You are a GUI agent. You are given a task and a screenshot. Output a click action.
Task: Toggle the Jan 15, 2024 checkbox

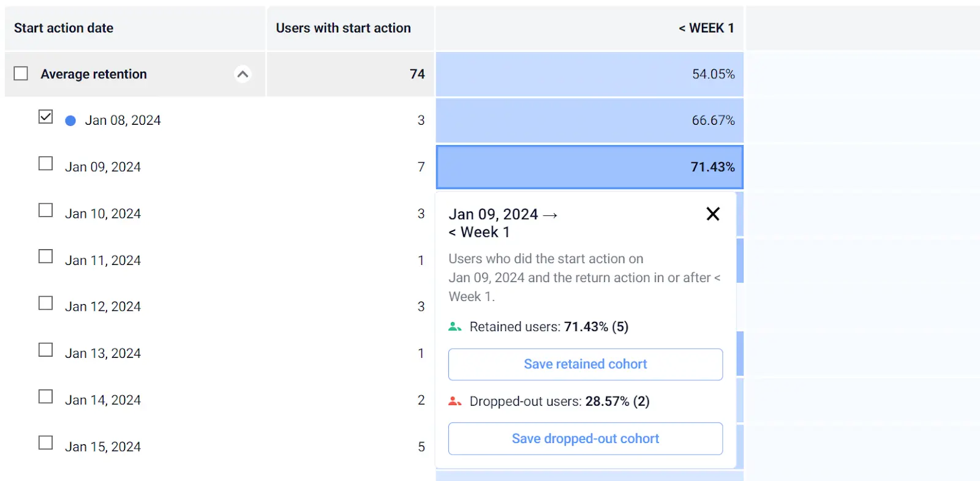click(45, 442)
